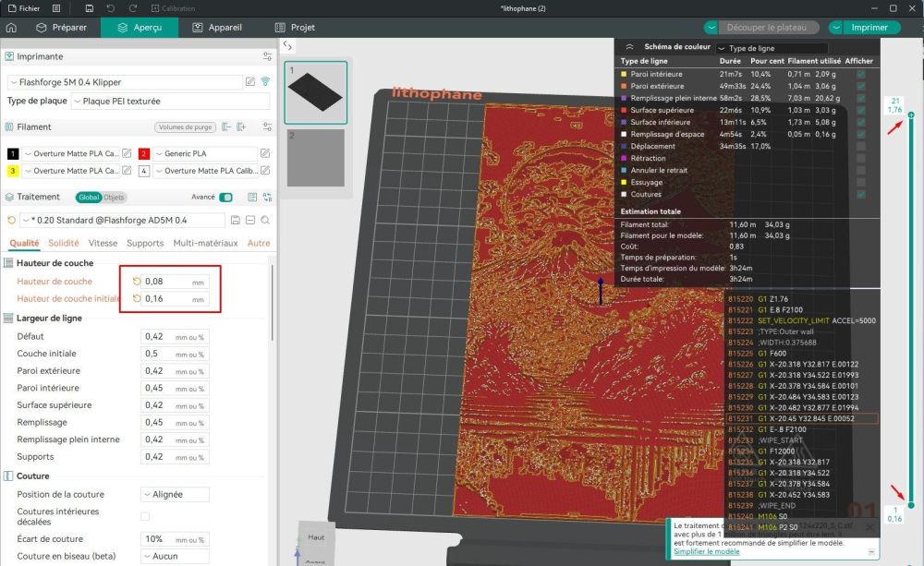
Task: Collapse the color scheme legend panel
Action: (x=629, y=47)
